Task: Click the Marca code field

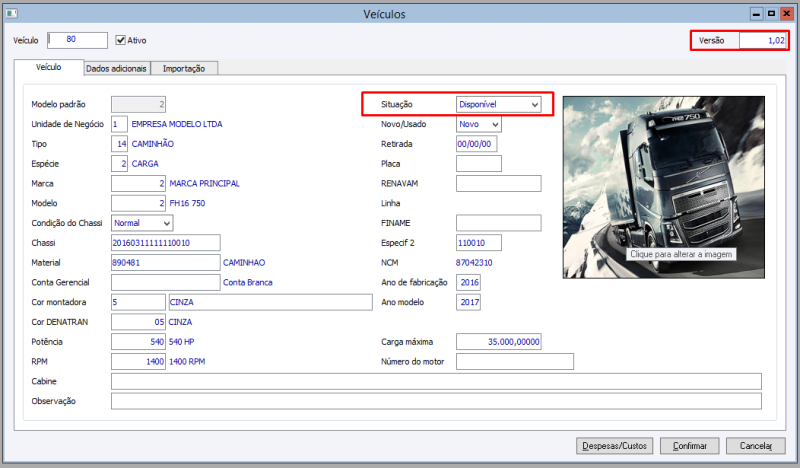Action: pyautogui.click(x=138, y=183)
